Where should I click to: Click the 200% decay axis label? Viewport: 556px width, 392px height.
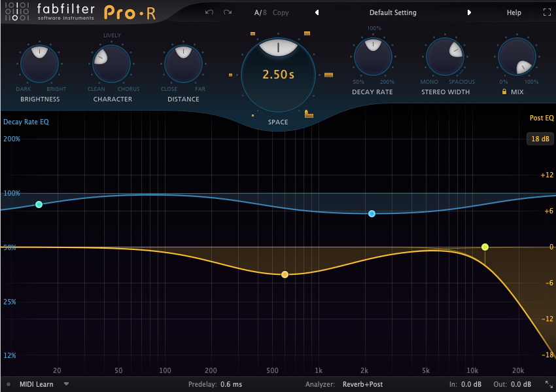(12, 139)
